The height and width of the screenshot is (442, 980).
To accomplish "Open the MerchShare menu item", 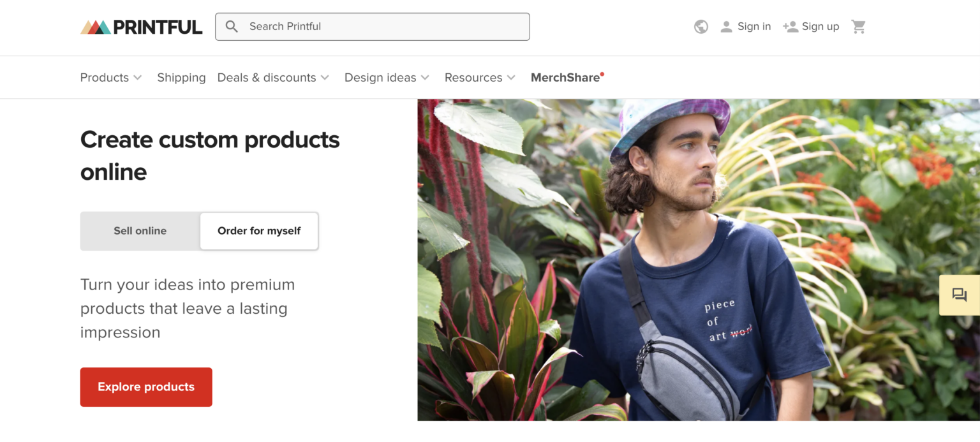I will [567, 77].
